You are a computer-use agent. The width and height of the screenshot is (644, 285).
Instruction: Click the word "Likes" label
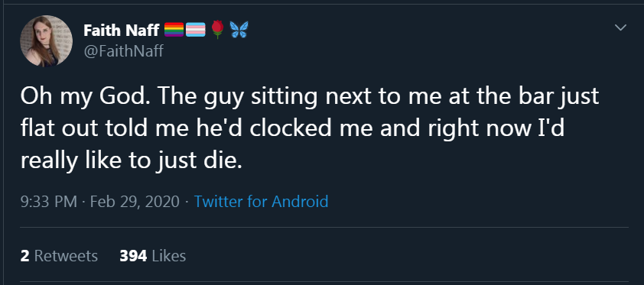pos(169,256)
